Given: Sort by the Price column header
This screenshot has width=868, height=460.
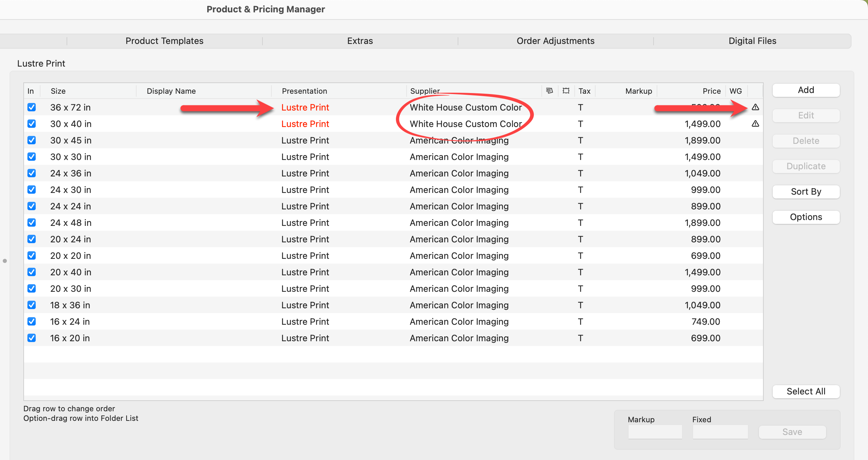Looking at the screenshot, I should (711, 91).
